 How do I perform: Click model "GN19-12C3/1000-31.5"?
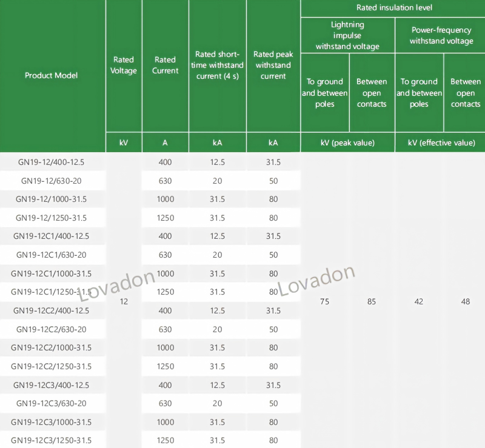pos(51,422)
